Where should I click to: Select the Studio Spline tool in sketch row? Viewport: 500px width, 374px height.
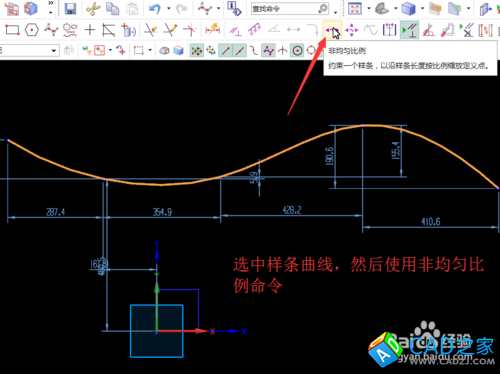point(51,30)
